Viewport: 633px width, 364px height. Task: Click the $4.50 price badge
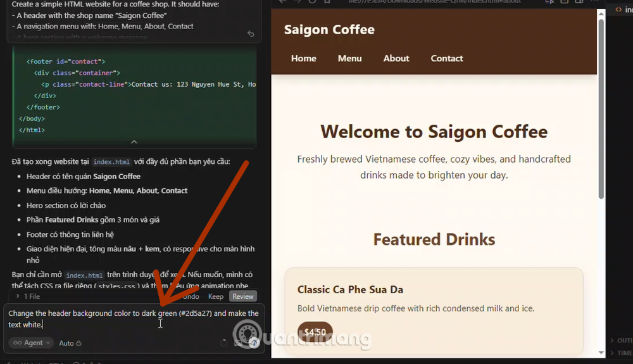coord(315,332)
